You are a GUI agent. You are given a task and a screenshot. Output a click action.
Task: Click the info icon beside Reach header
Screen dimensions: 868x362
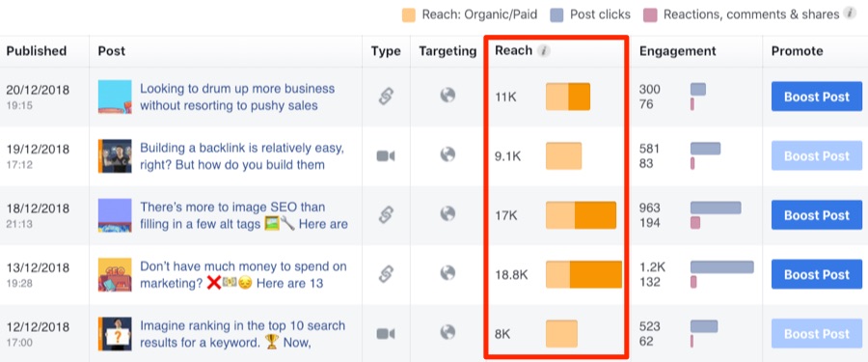click(544, 51)
